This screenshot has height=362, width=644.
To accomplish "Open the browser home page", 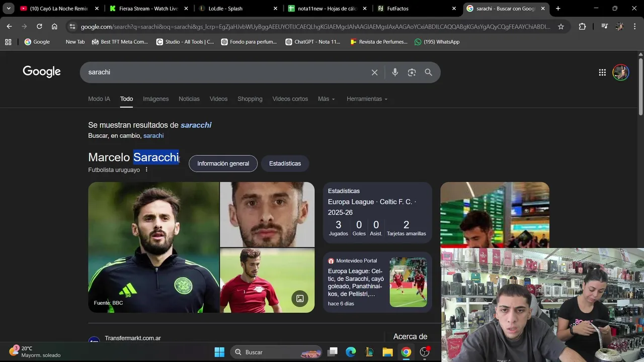I will click(54, 27).
